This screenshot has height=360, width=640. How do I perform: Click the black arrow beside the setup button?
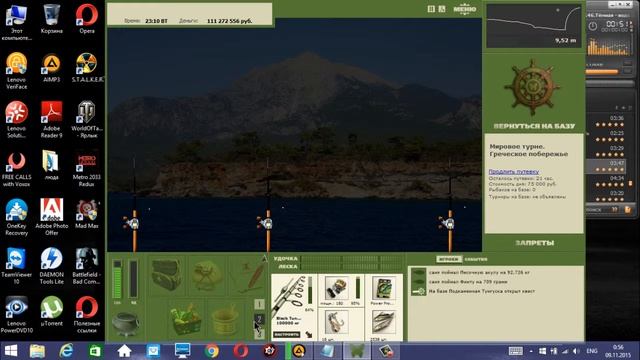tap(309, 334)
